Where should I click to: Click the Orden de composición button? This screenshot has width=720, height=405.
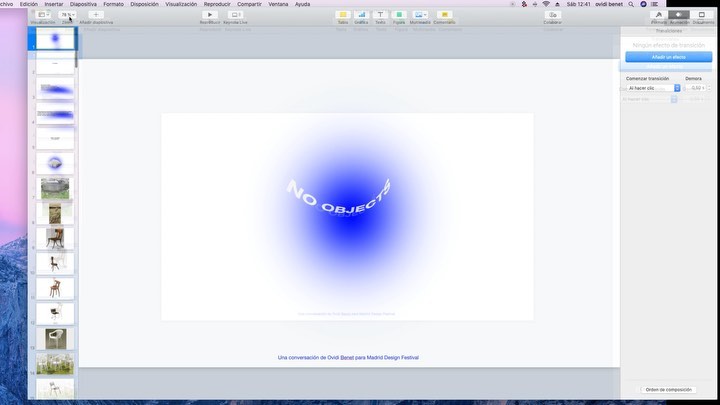tap(668, 389)
